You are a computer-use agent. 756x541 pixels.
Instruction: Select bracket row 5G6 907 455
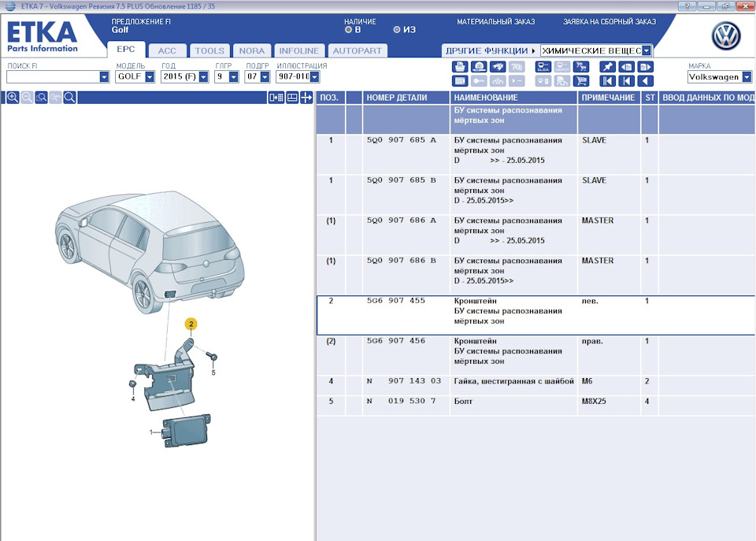pos(535,315)
